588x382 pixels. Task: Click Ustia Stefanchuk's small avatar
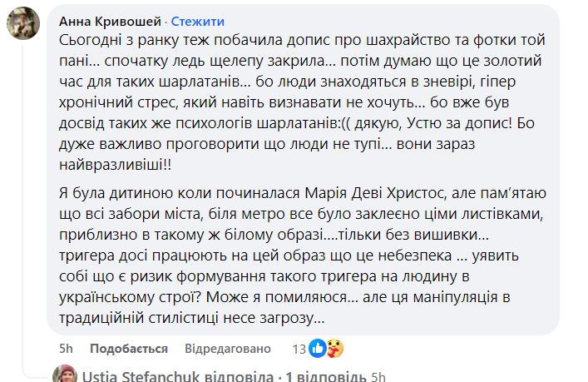64,376
